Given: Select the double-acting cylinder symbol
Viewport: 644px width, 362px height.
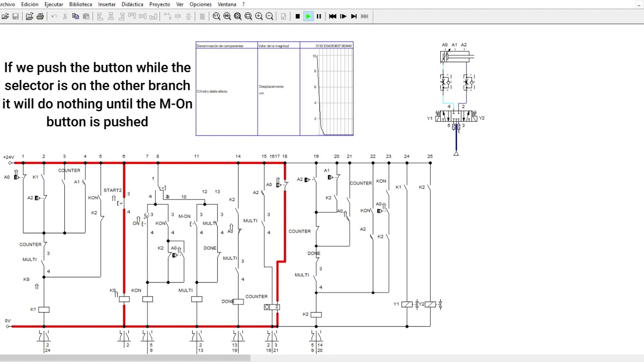Looking at the screenshot, I should (x=457, y=57).
